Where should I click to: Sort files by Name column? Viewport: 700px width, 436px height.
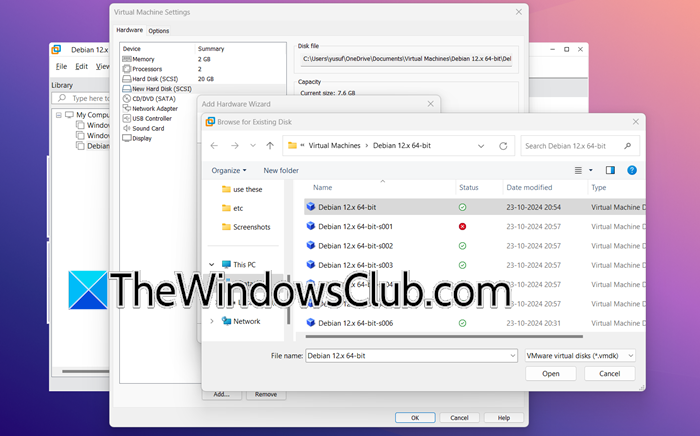(x=322, y=187)
